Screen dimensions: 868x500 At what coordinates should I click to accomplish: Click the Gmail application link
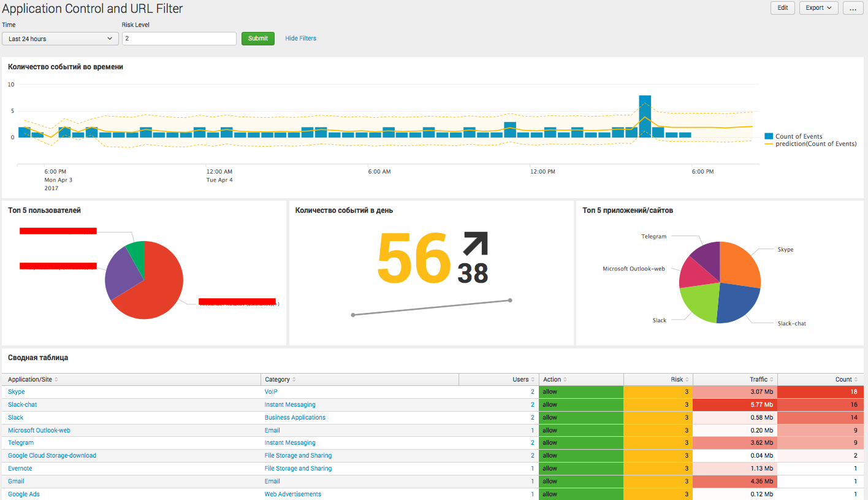pyautogui.click(x=16, y=482)
